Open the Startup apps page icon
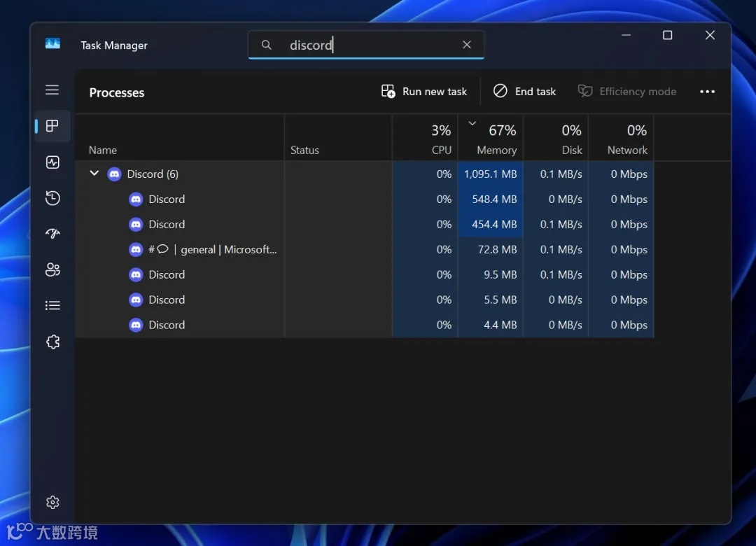The image size is (756, 546). pos(52,234)
